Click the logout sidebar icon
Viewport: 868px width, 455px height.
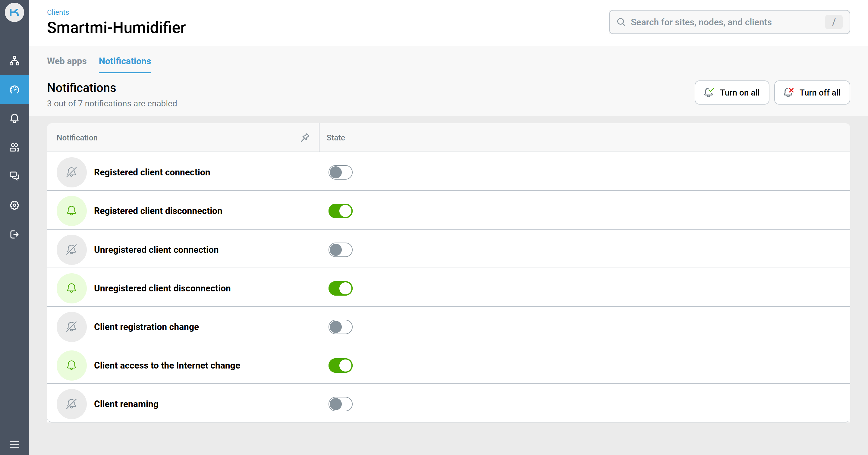pyautogui.click(x=14, y=234)
